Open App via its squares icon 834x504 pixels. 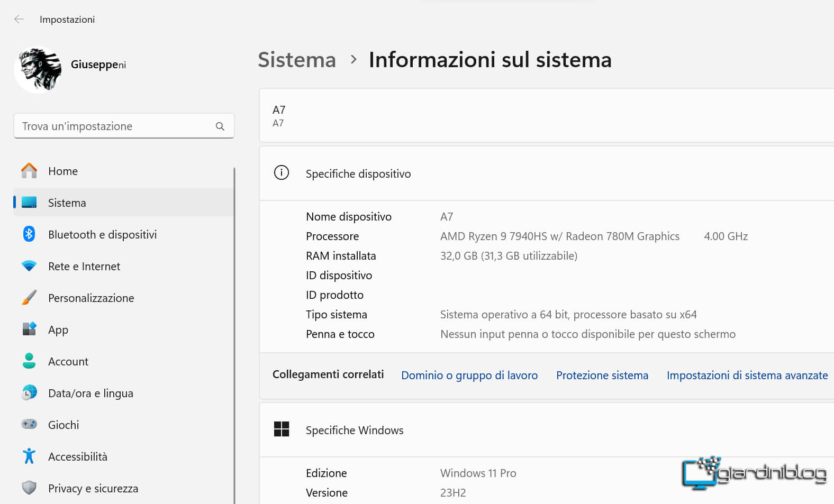click(x=29, y=329)
